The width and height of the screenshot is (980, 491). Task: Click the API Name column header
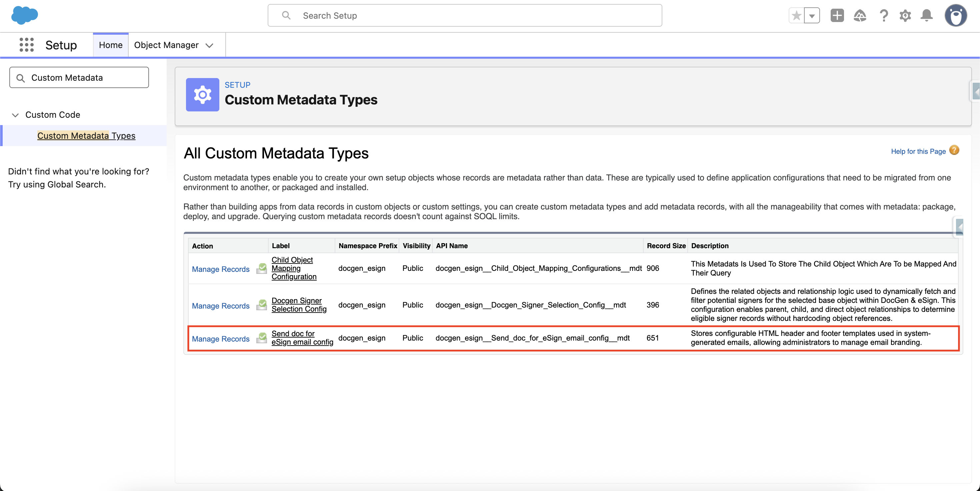click(452, 246)
